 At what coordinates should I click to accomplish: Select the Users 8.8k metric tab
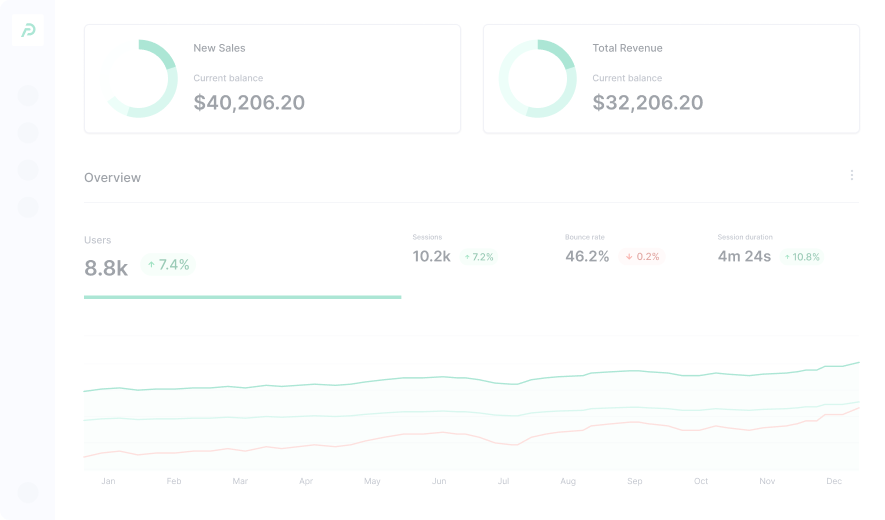click(106, 267)
